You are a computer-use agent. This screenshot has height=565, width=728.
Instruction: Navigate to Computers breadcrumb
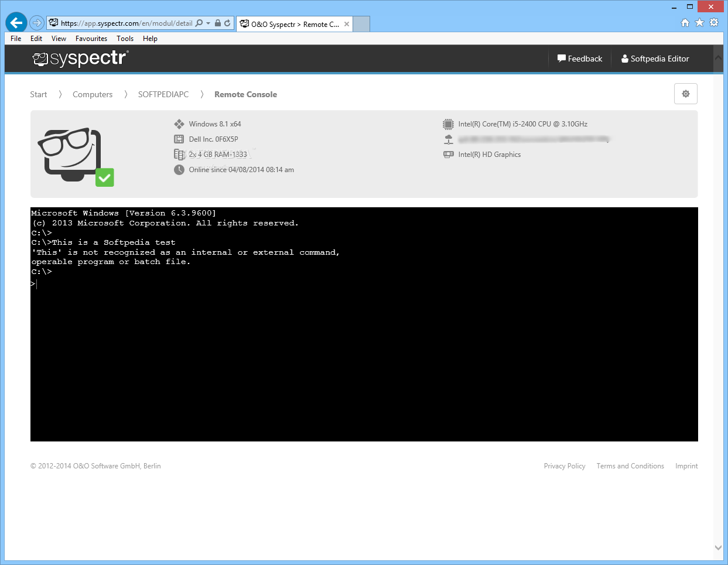93,94
